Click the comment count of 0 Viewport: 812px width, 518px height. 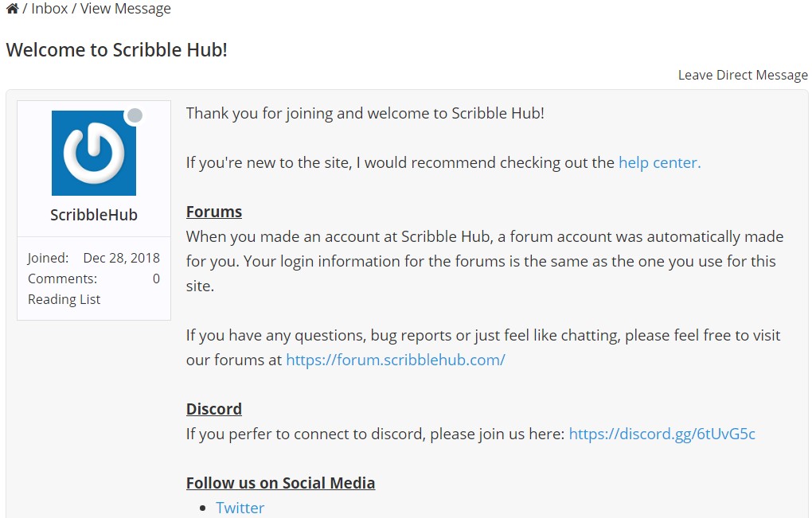[x=156, y=278]
